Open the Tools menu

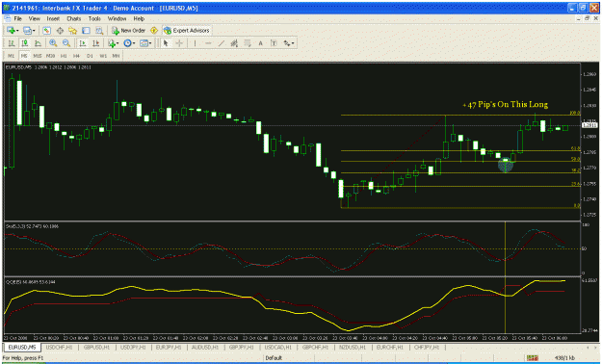tap(94, 18)
